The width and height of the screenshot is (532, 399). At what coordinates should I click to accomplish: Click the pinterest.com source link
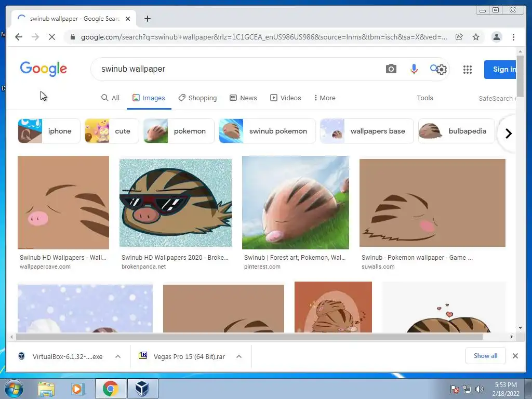262,267
